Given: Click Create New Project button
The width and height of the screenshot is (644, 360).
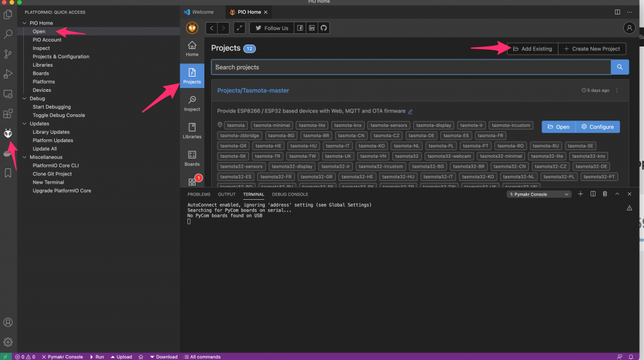Looking at the screenshot, I should click(592, 49).
